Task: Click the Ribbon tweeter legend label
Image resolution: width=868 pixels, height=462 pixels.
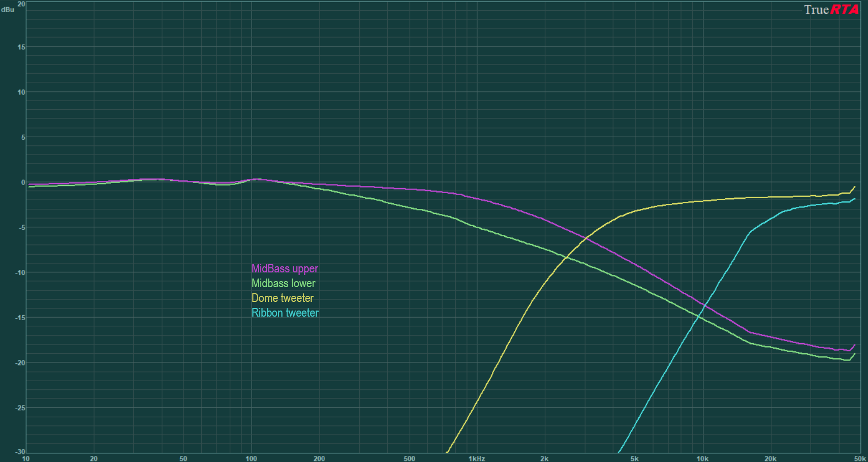Action: (x=285, y=313)
